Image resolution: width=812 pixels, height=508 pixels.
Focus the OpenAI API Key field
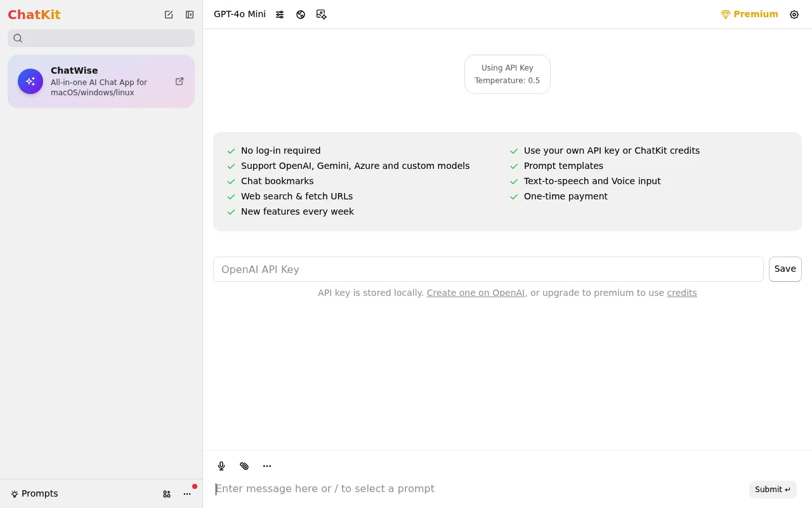pos(488,269)
